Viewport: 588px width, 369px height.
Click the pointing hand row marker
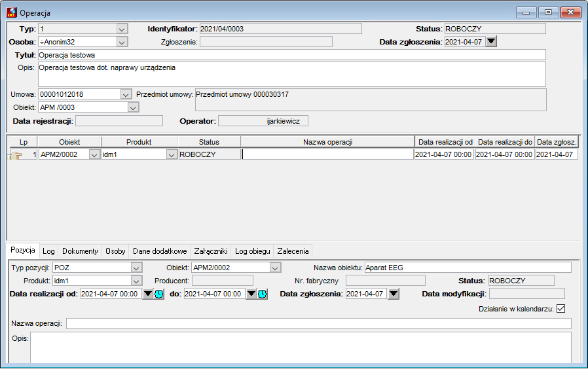[16, 154]
